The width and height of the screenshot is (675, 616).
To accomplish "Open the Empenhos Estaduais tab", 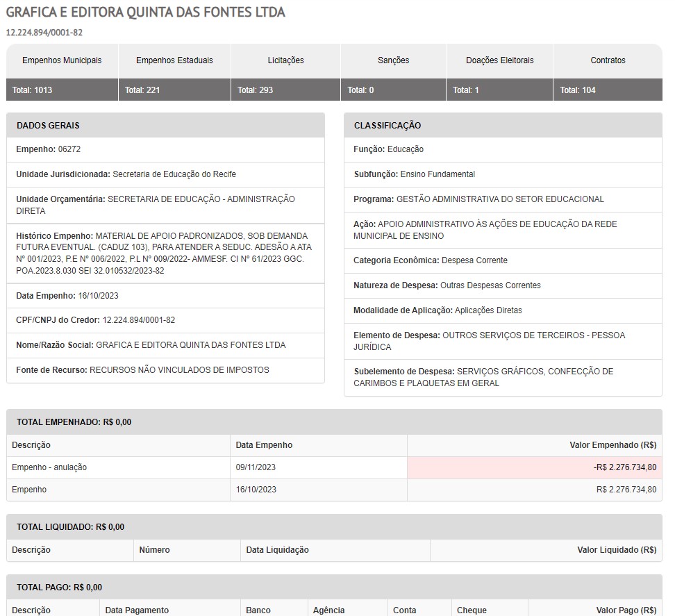I will 174,60.
